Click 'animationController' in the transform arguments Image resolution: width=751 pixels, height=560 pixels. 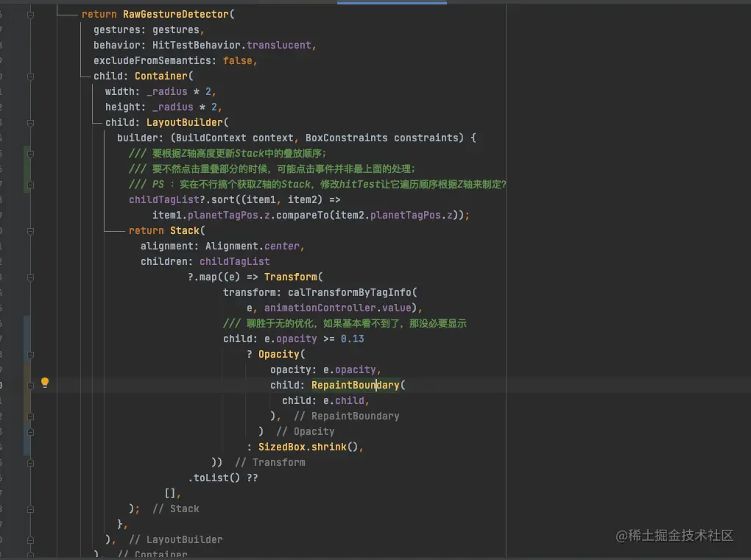click(320, 308)
